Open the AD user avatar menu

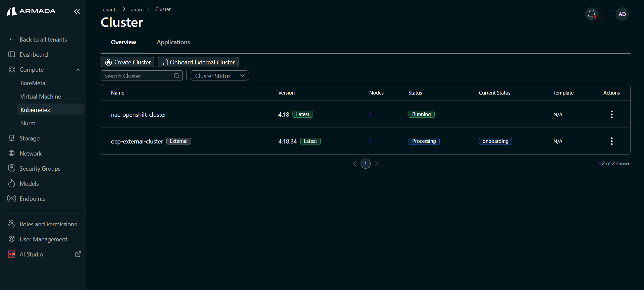pos(622,14)
